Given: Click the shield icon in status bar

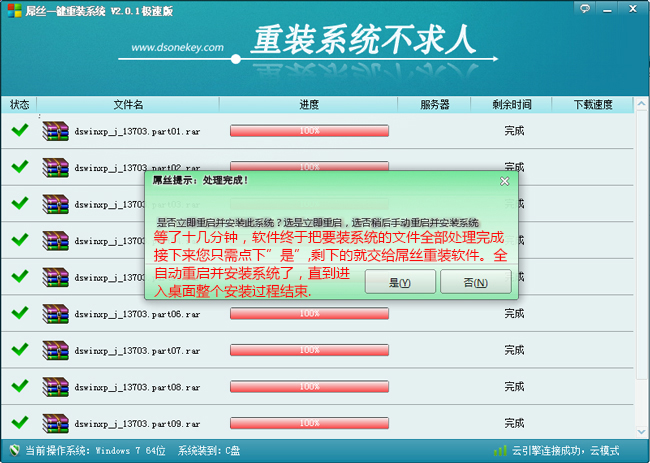Looking at the screenshot, I should coord(13,451).
